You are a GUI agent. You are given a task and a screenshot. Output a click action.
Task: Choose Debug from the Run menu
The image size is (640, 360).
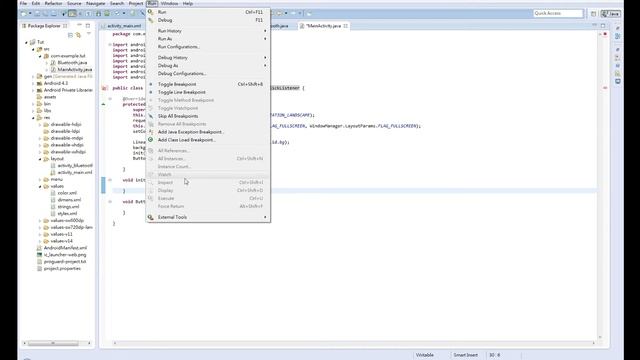click(x=208, y=20)
